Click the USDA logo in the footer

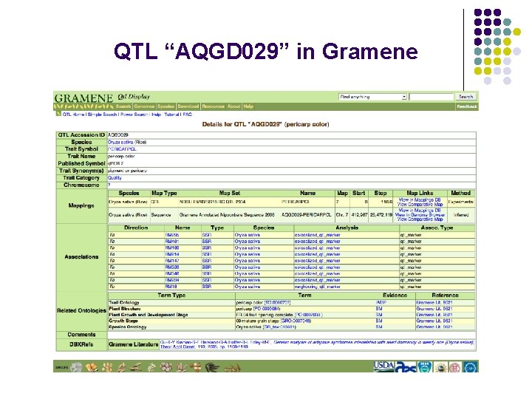coord(383,366)
